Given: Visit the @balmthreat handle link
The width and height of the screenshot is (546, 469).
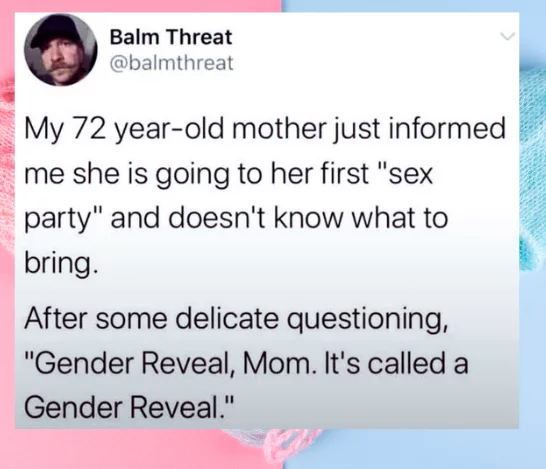Looking at the screenshot, I should 172,63.
